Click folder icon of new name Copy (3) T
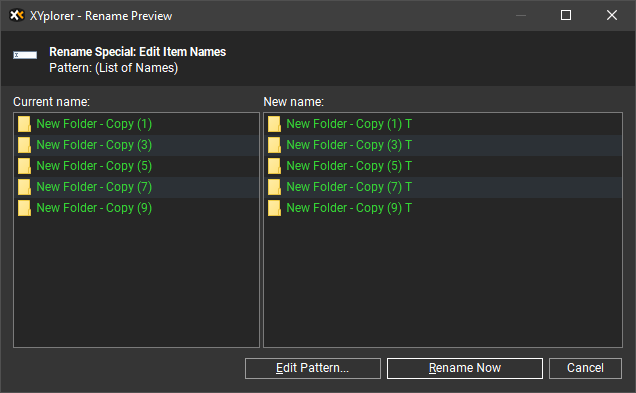 [x=275, y=145]
